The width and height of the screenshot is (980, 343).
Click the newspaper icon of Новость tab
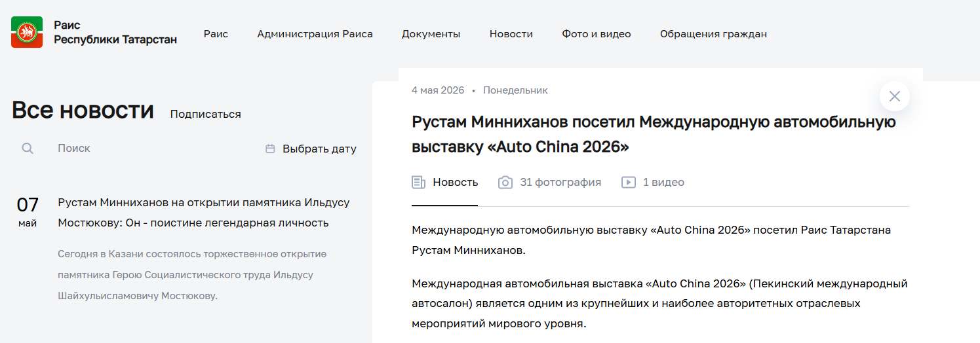(x=418, y=182)
